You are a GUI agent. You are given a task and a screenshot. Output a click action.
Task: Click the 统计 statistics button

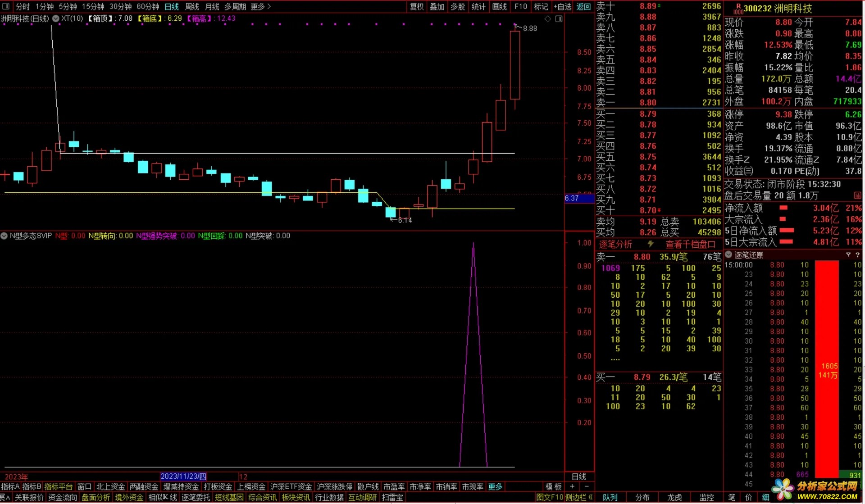point(478,6)
